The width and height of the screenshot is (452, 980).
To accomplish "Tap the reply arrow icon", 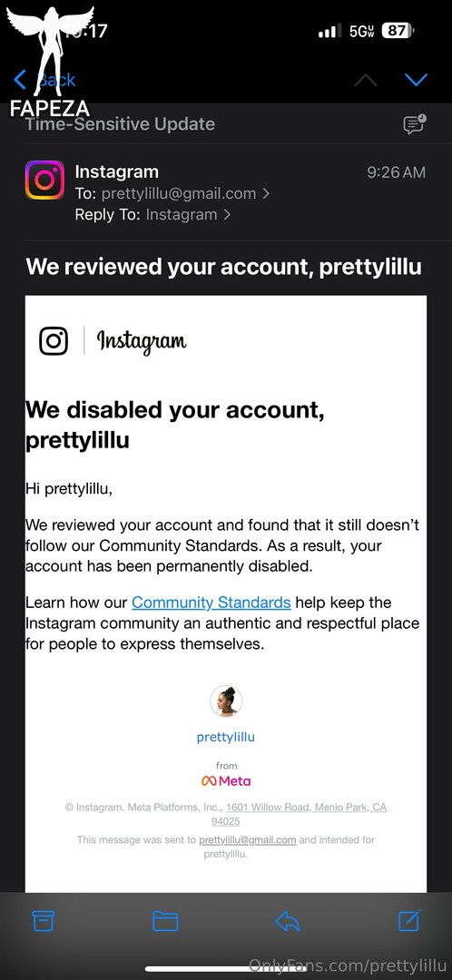I will point(288,921).
